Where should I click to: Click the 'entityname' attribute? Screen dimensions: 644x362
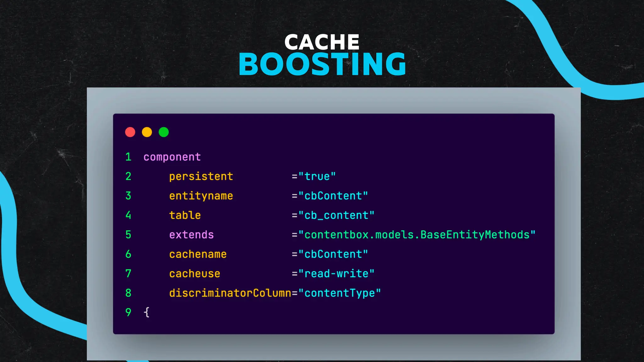tap(201, 196)
